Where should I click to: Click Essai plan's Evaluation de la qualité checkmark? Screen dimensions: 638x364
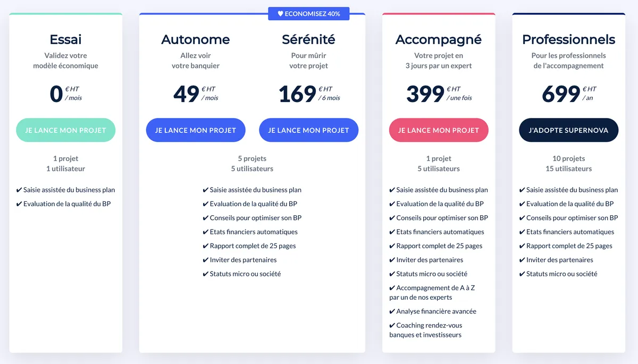(19, 204)
